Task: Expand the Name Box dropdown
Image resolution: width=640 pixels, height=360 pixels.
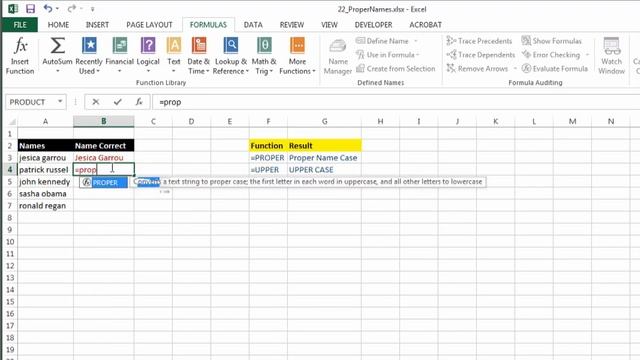Action: pyautogui.click(x=60, y=102)
